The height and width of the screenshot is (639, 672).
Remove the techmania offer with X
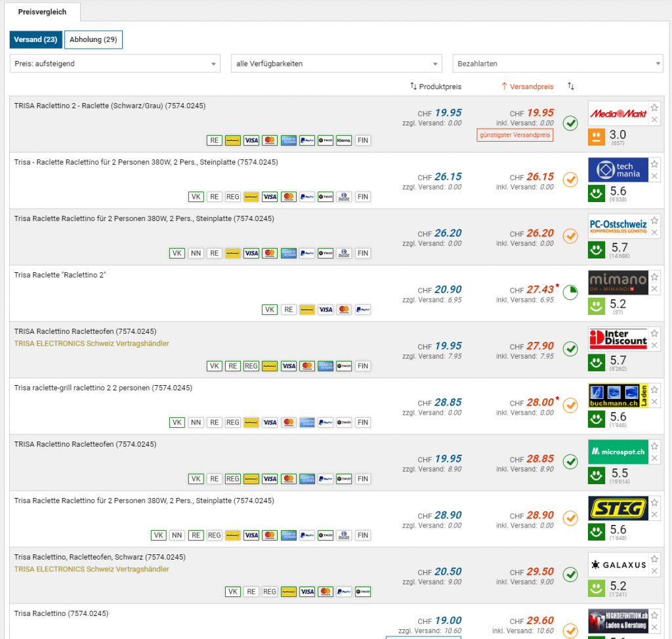pos(654,176)
